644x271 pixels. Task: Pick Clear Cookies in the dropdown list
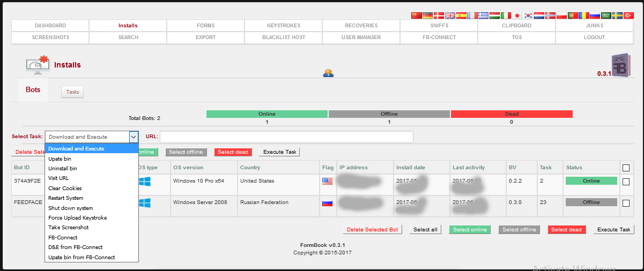click(65, 189)
